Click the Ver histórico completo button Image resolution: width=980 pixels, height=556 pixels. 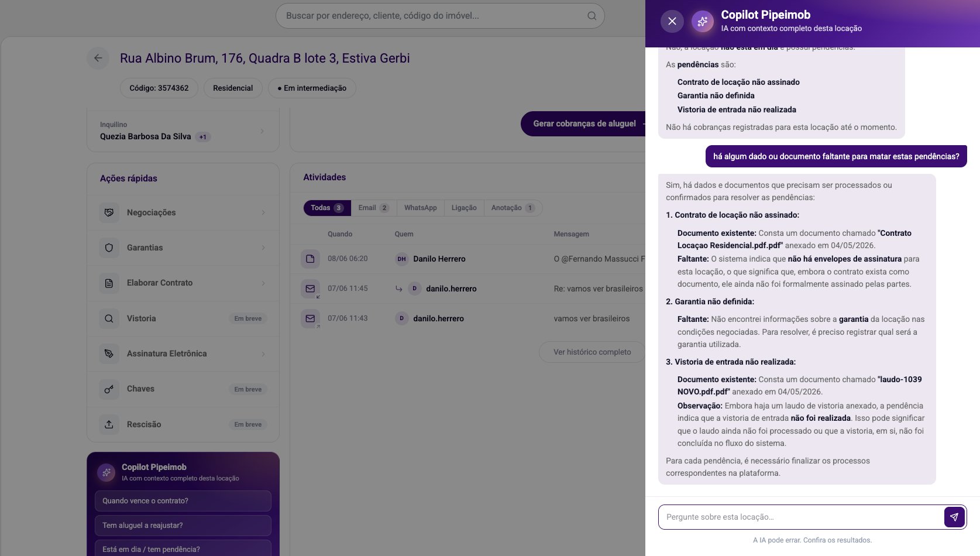pos(592,352)
